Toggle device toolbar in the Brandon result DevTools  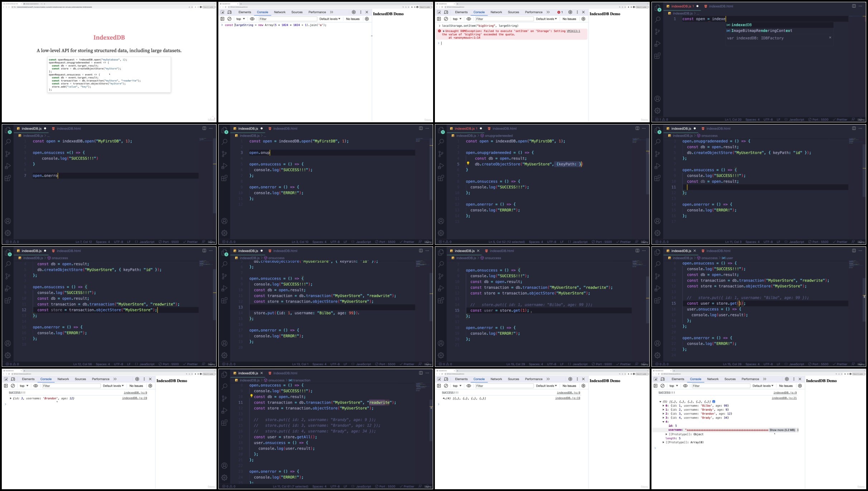click(x=13, y=379)
